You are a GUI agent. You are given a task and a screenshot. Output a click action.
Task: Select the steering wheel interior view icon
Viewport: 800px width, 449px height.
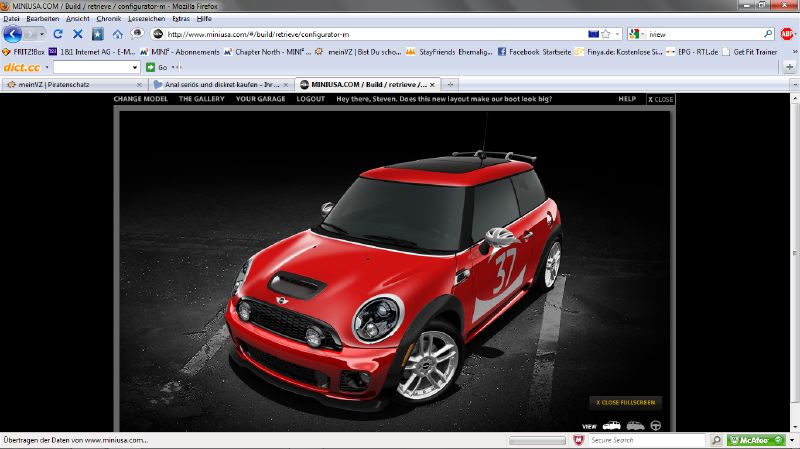656,426
